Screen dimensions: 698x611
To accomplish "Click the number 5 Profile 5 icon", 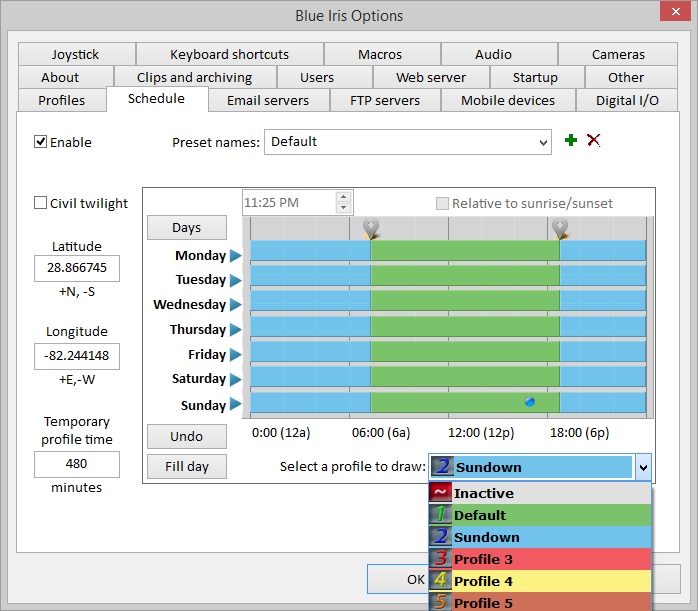I will [441, 602].
